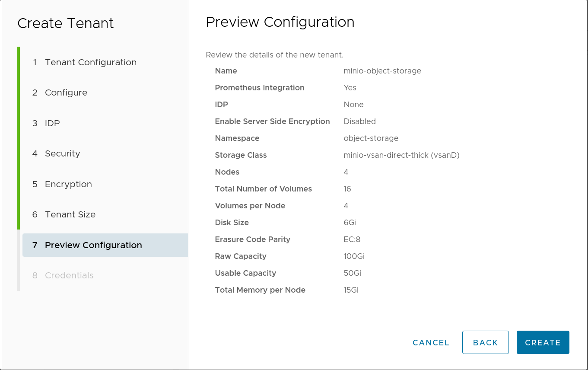Select the IDP step
This screenshot has width=588, height=370.
tap(52, 123)
